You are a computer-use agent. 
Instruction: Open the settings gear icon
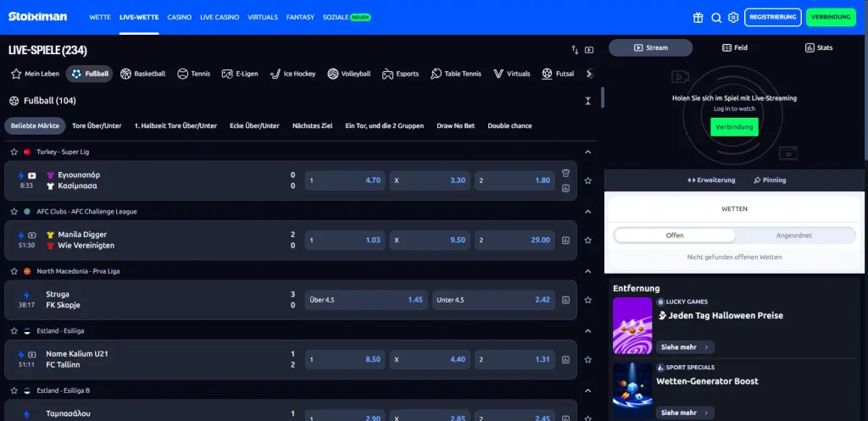click(x=733, y=18)
